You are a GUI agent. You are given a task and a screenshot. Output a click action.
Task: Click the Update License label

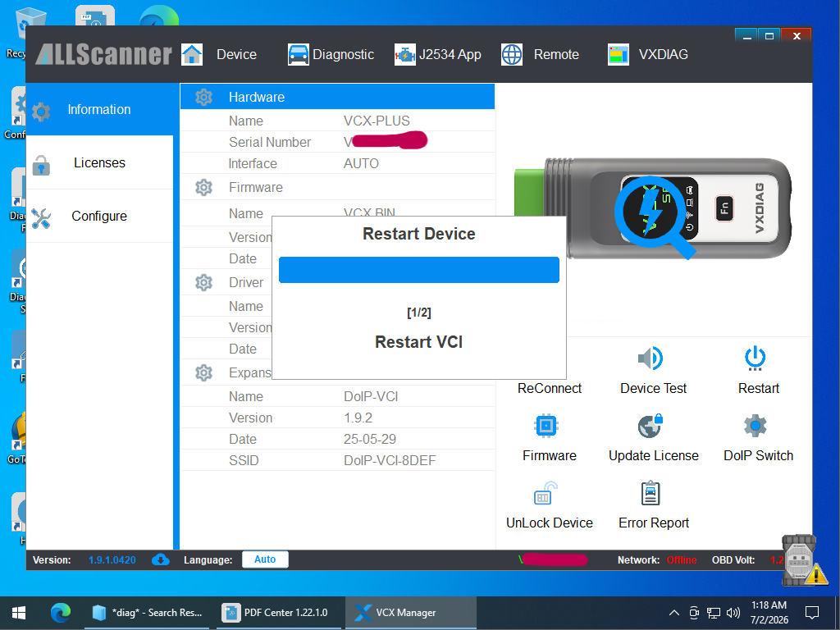coord(654,456)
